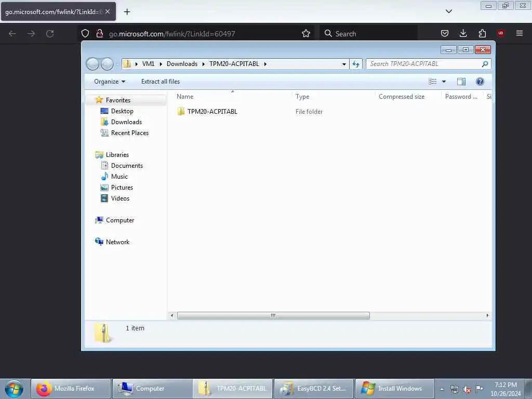Open the Organize dropdown menu

point(110,82)
